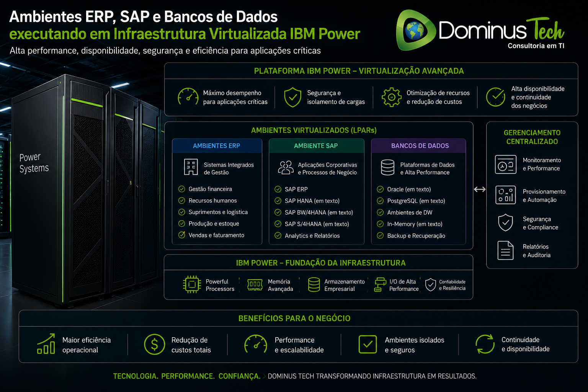The height and width of the screenshot is (392, 588).
Task: Click the Analytics e Relatórios item
Action: (312, 236)
